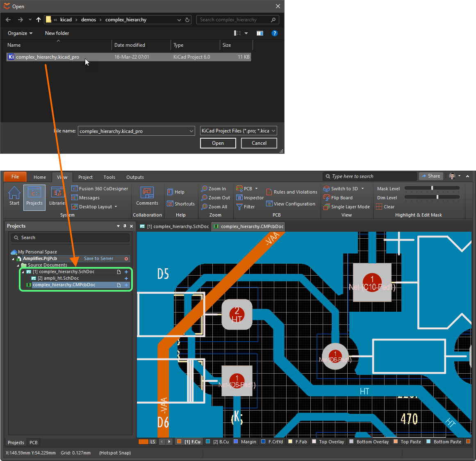This screenshot has width=476, height=461.
Task: Click the Share button
Action: [x=430, y=176]
